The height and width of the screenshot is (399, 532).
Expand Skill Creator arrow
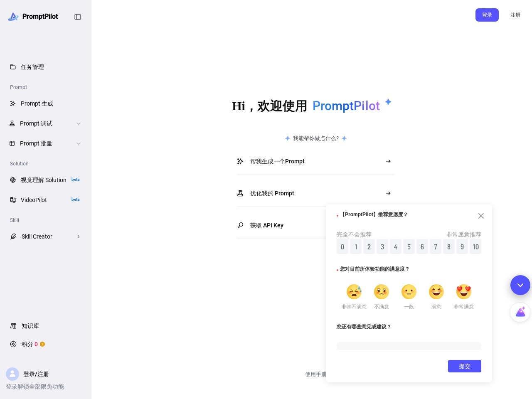[79, 236]
